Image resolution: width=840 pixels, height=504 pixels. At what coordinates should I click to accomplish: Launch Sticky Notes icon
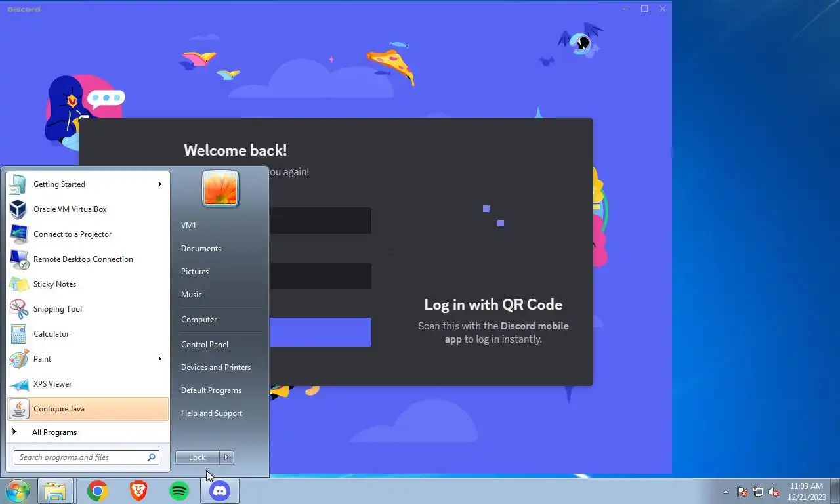click(x=18, y=284)
